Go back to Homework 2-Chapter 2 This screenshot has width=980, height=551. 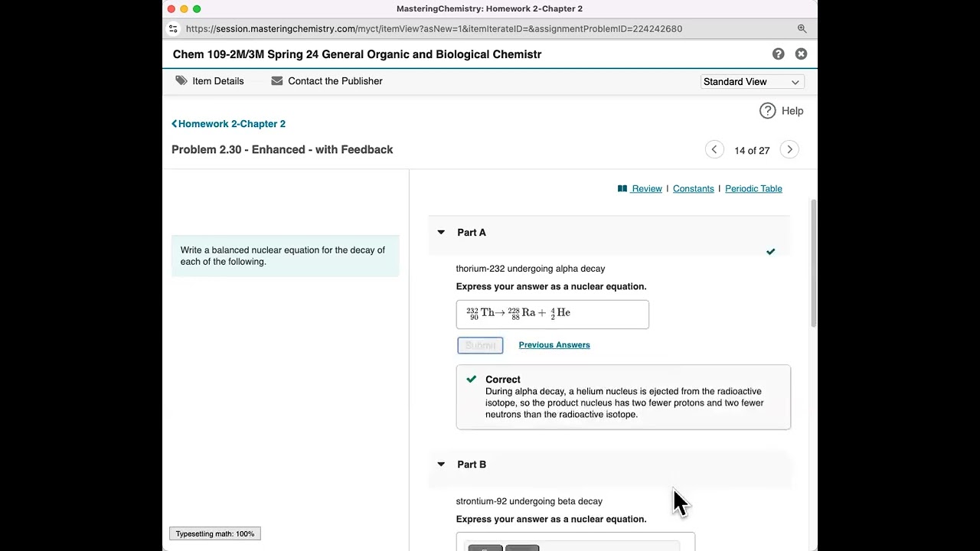tap(228, 124)
